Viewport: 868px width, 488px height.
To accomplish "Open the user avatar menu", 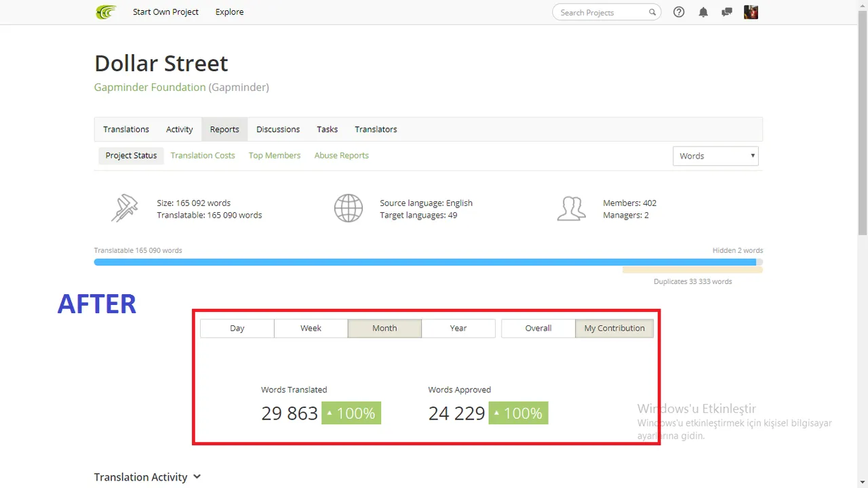I will pos(751,12).
